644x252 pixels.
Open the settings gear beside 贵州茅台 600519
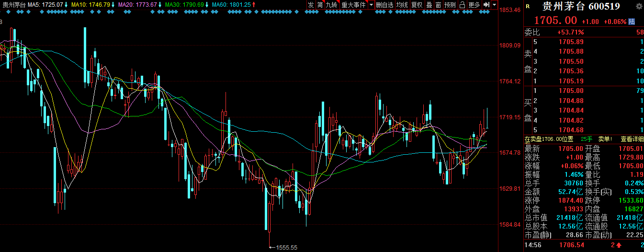pos(639,7)
